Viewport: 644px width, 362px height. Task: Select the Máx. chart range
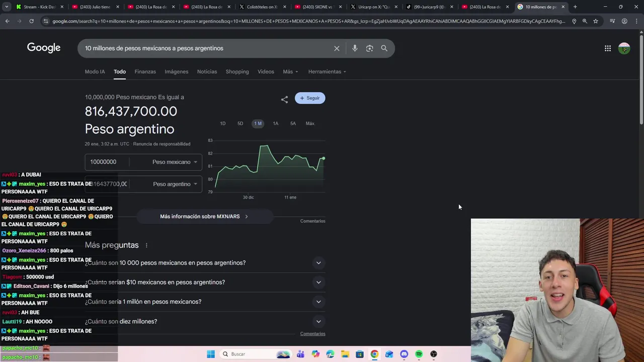310,124
